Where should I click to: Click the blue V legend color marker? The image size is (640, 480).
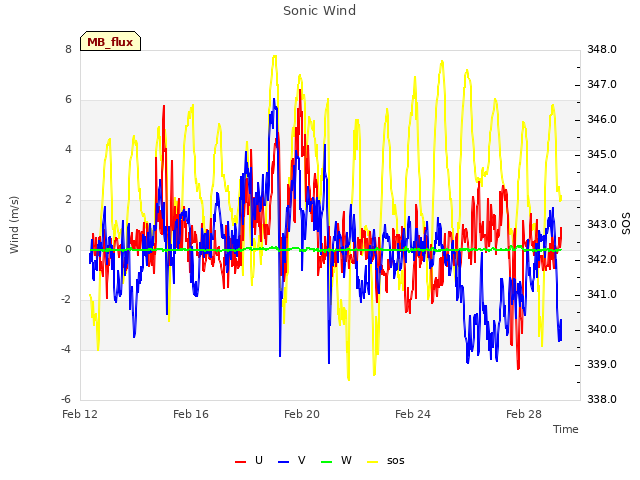pos(283,462)
